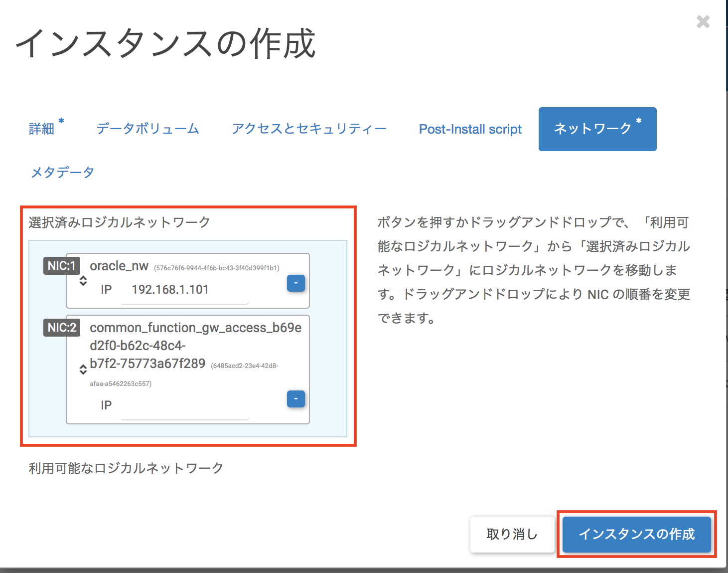
Task: Click the NIC:1 badge
Action: tap(62, 266)
